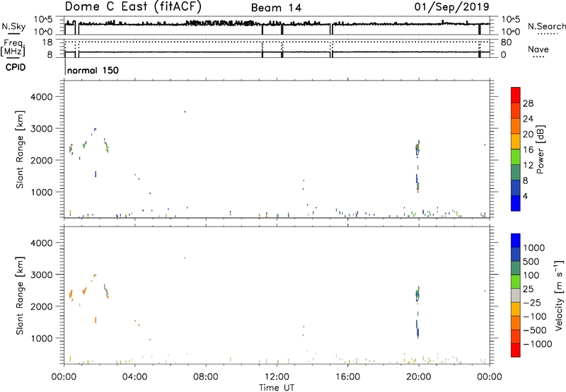Click the '20:00' time axis label
This screenshot has width=566, height=392.
tap(419, 377)
